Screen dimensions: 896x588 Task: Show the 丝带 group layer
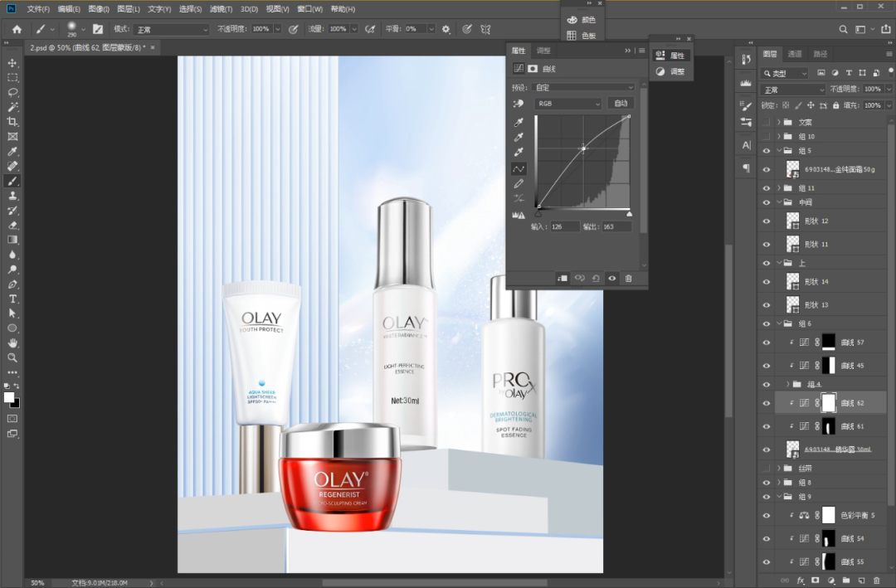767,468
